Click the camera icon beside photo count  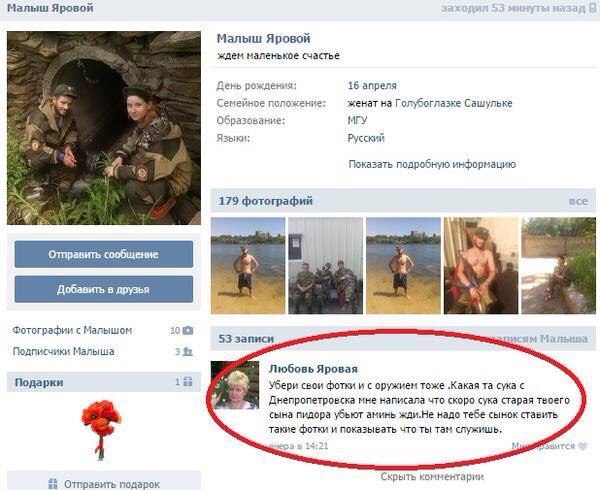click(x=188, y=330)
